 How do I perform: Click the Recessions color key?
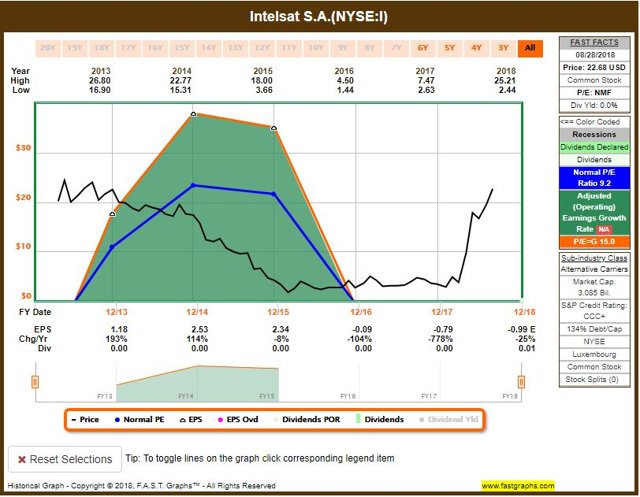[594, 134]
